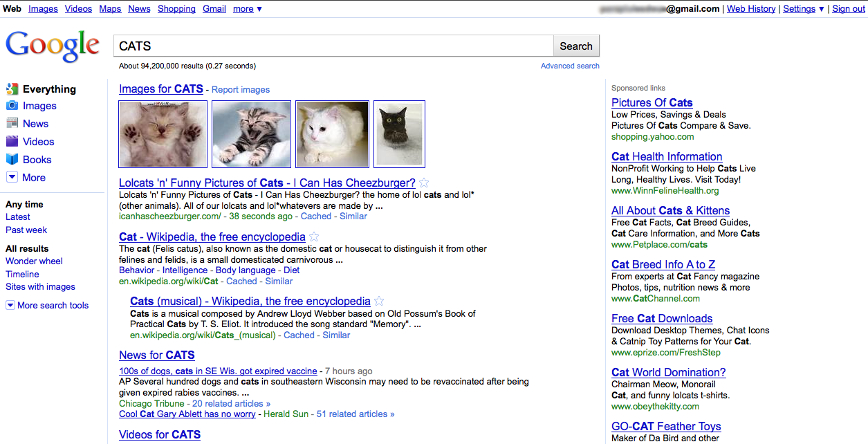The width and height of the screenshot is (868, 444).
Task: Open Cool Cat Gary Ablett news link
Action: click(187, 414)
